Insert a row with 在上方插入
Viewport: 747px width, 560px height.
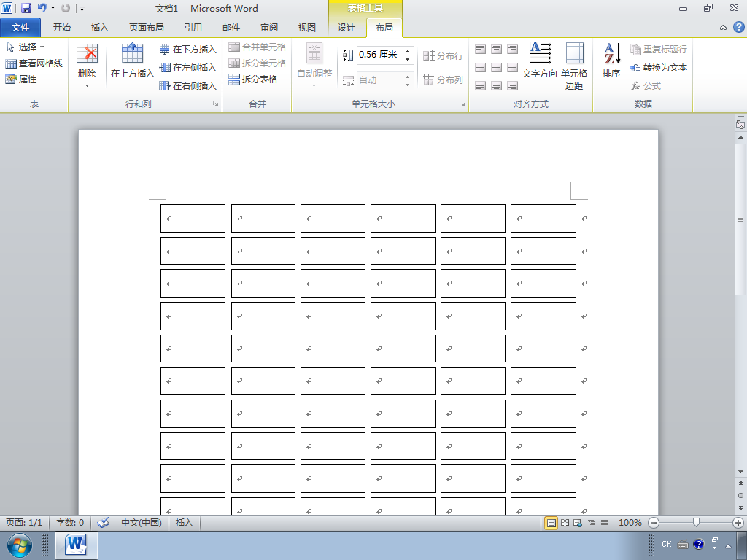[133, 61]
